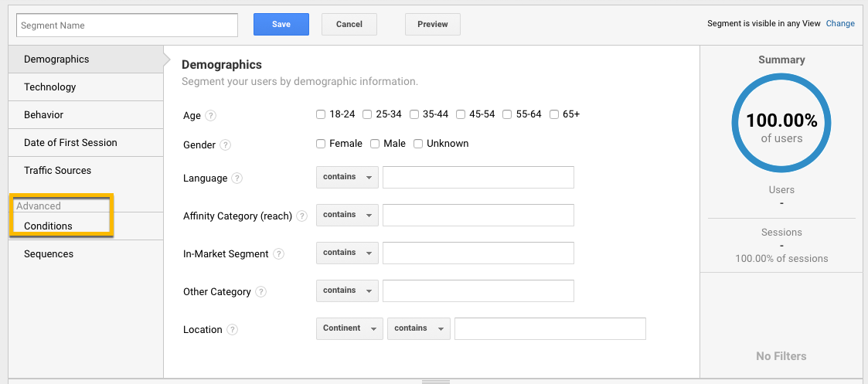Click the Change visibility link
The image size is (868, 384).
pos(840,24)
